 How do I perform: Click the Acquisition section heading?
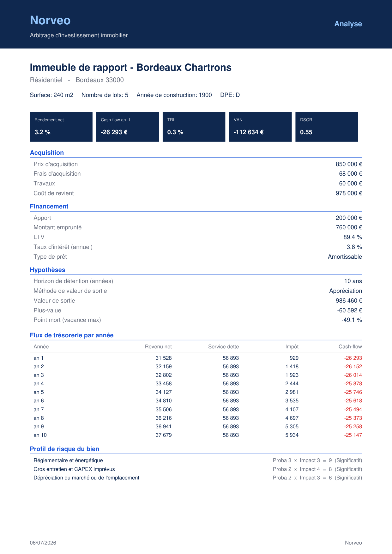[x=47, y=153]
